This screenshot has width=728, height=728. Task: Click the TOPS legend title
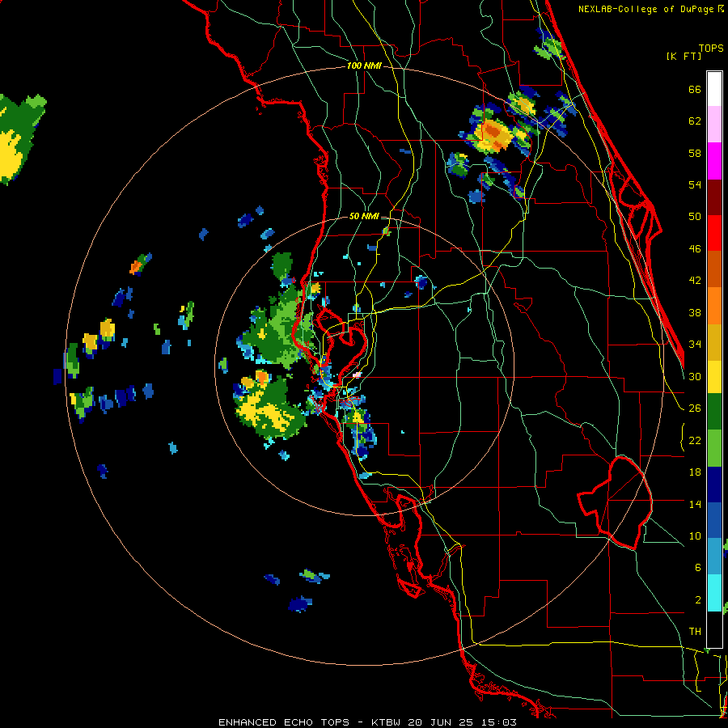(711, 48)
